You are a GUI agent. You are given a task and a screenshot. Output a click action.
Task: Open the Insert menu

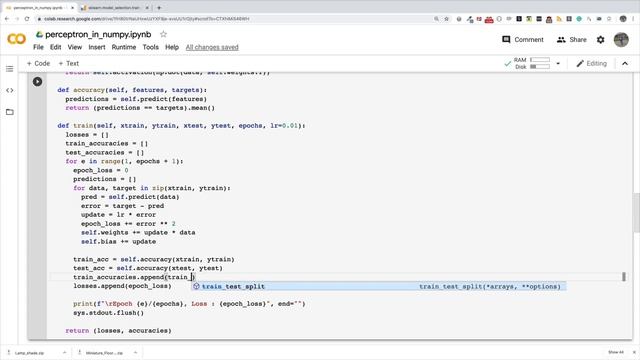(x=97, y=47)
